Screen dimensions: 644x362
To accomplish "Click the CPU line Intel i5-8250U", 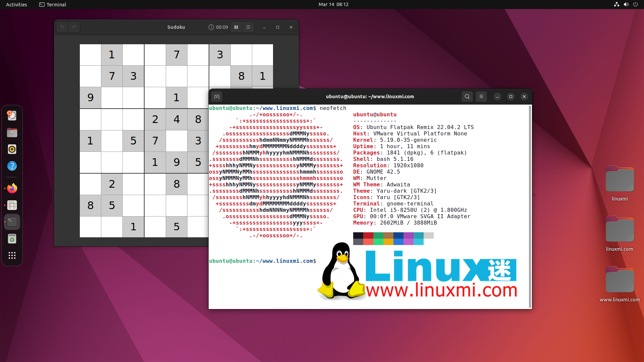I will click(x=410, y=210).
